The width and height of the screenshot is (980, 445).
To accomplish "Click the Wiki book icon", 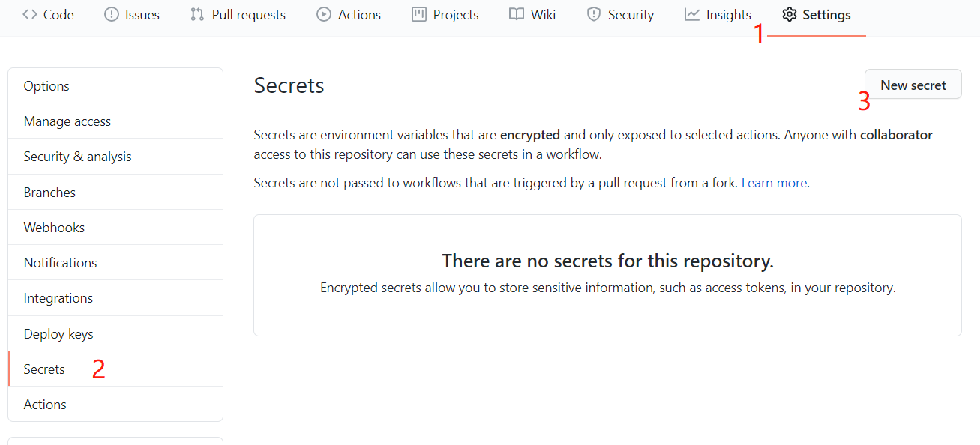I will pos(517,14).
